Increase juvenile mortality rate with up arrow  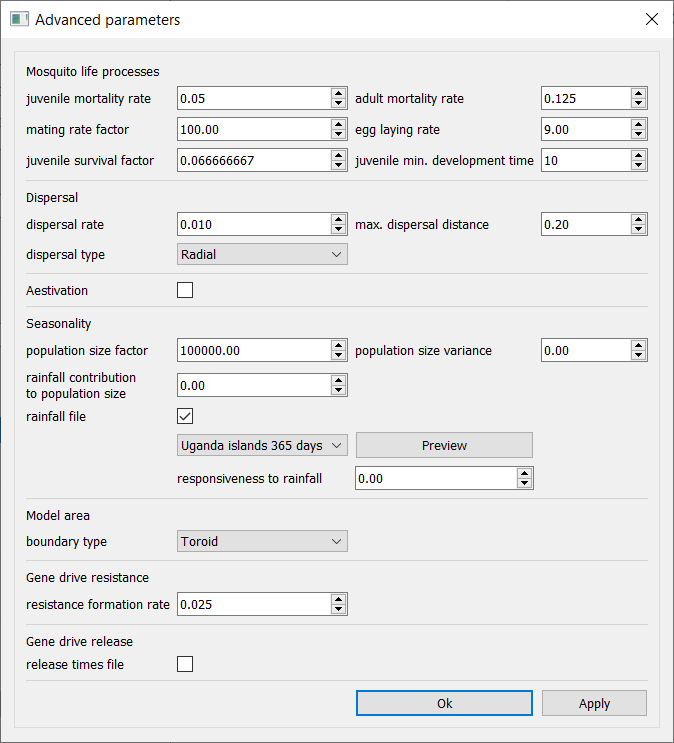(339, 93)
